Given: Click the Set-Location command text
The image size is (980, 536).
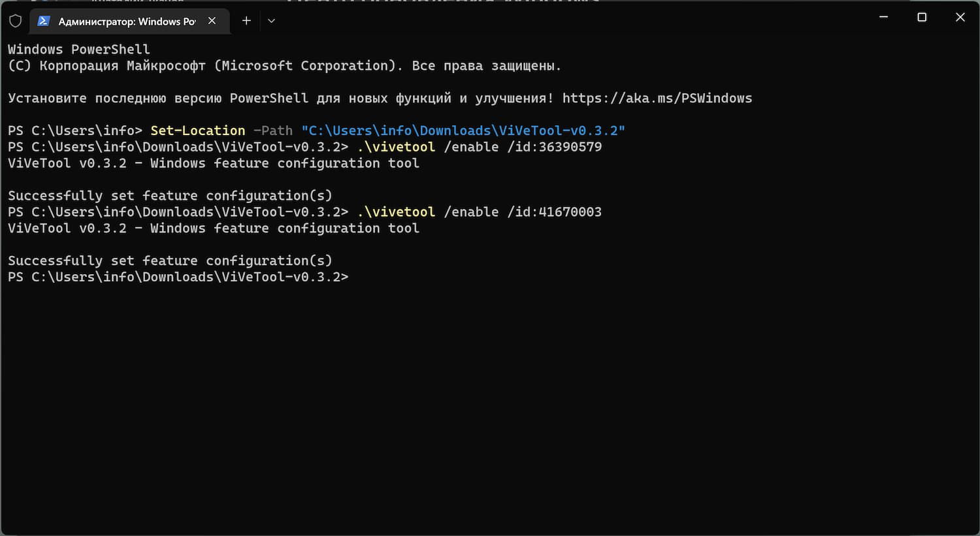Looking at the screenshot, I should click(197, 131).
